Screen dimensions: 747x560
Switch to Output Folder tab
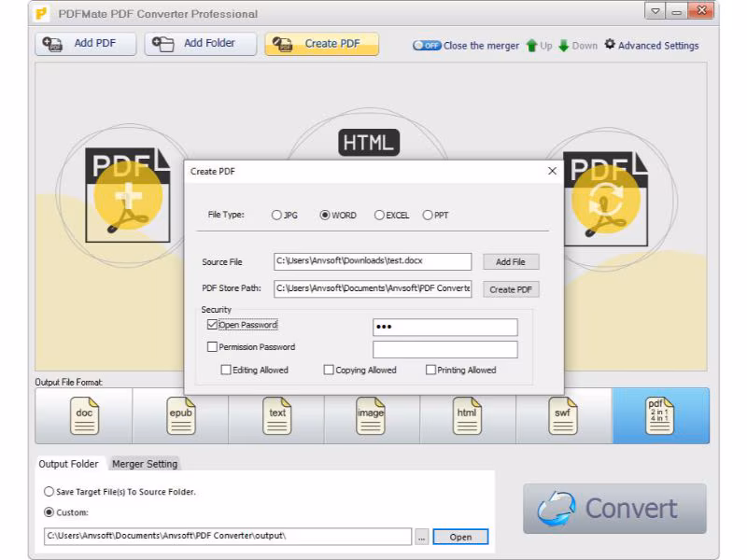tap(68, 464)
